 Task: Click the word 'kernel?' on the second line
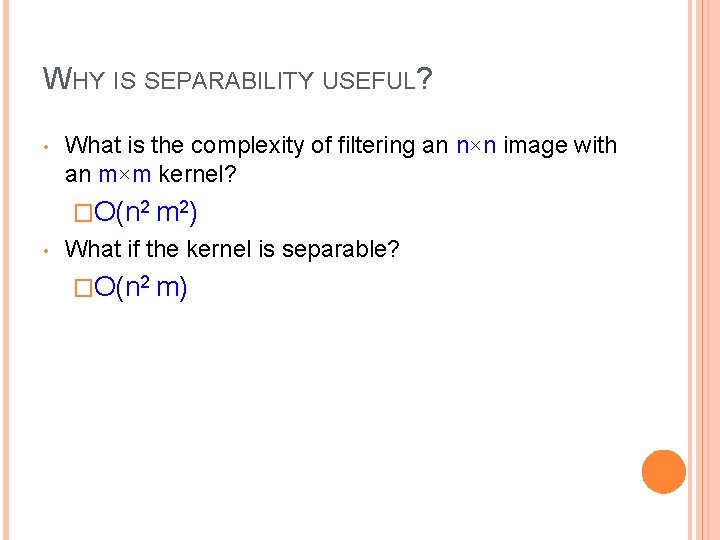pos(199,174)
